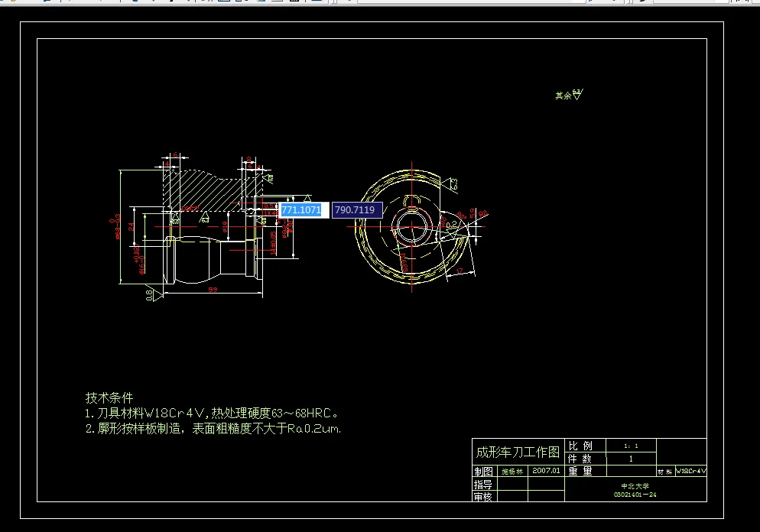Click the 材料 label in title block
Viewport: 760px width, 532px height.
tap(664, 472)
